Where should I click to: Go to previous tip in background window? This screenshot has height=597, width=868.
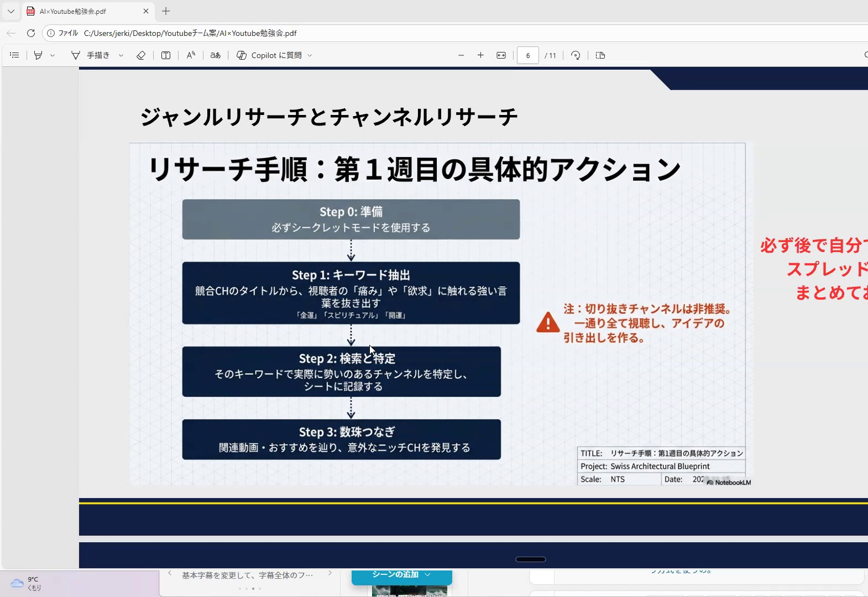point(170,573)
